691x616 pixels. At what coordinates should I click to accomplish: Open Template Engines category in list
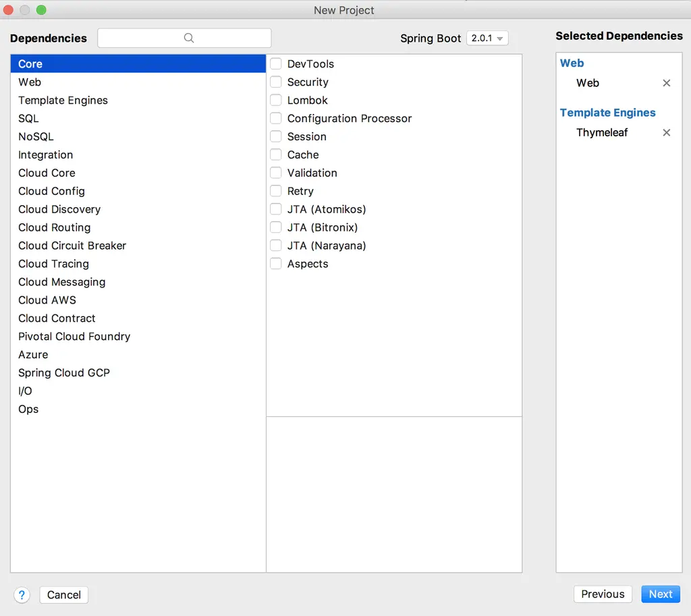coord(138,100)
